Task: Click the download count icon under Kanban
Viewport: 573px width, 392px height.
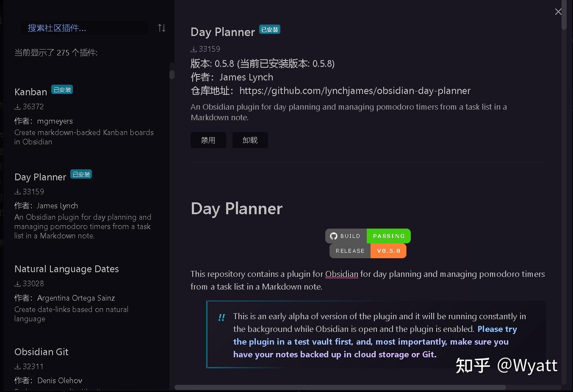Action: [x=17, y=107]
